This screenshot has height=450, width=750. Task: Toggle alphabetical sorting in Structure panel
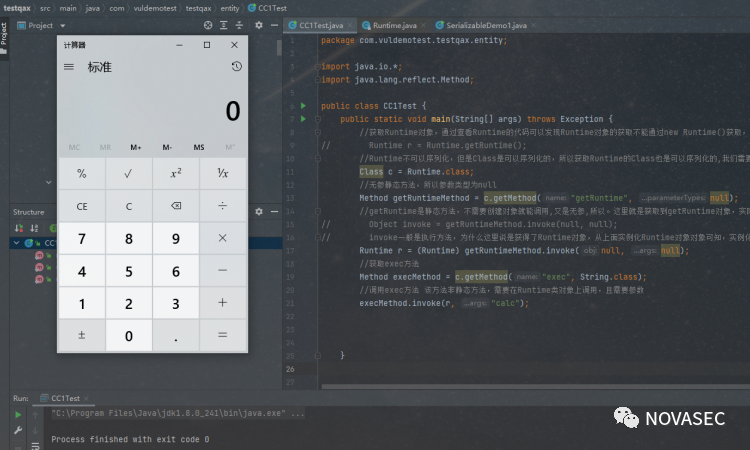[x=34, y=228]
